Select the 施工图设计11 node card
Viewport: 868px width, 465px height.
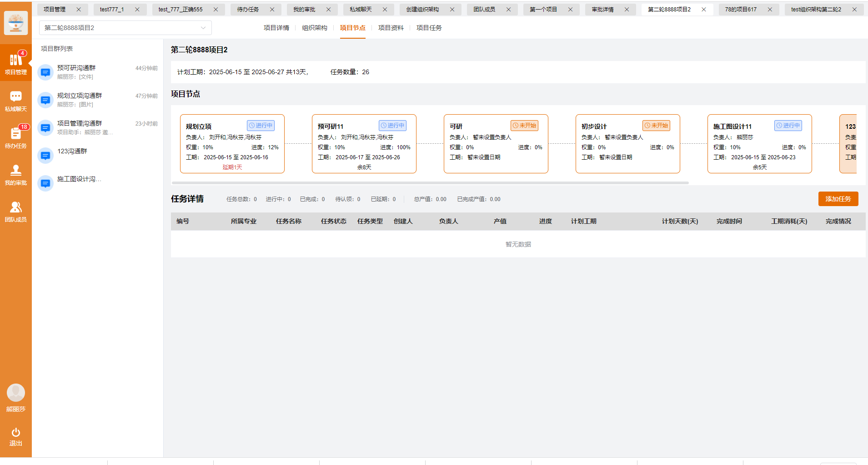[x=759, y=144]
